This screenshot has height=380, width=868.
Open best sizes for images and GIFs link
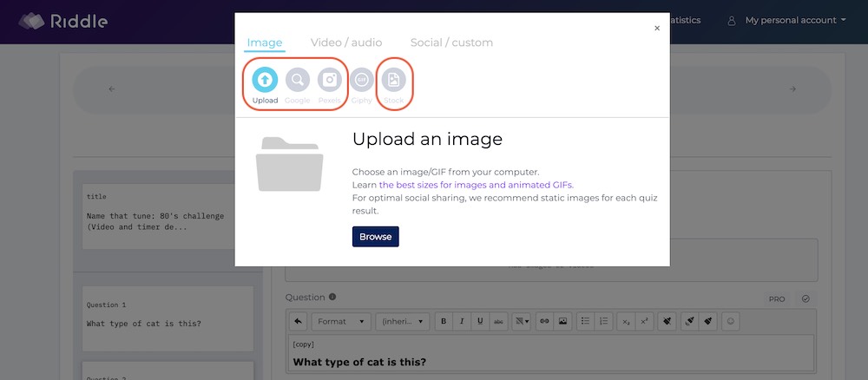click(x=476, y=185)
